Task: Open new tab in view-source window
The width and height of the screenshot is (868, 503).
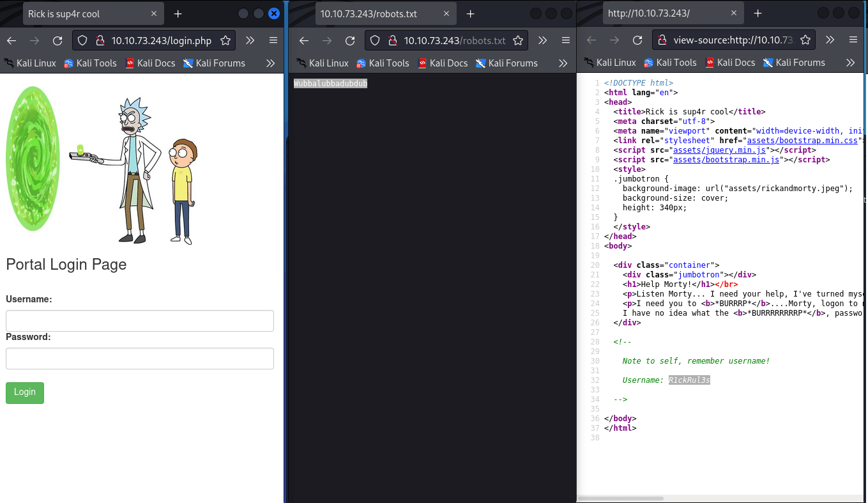Action: click(x=758, y=13)
